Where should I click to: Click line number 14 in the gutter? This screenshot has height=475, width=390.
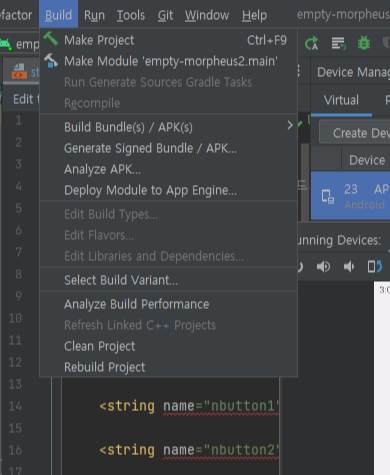tap(15, 406)
